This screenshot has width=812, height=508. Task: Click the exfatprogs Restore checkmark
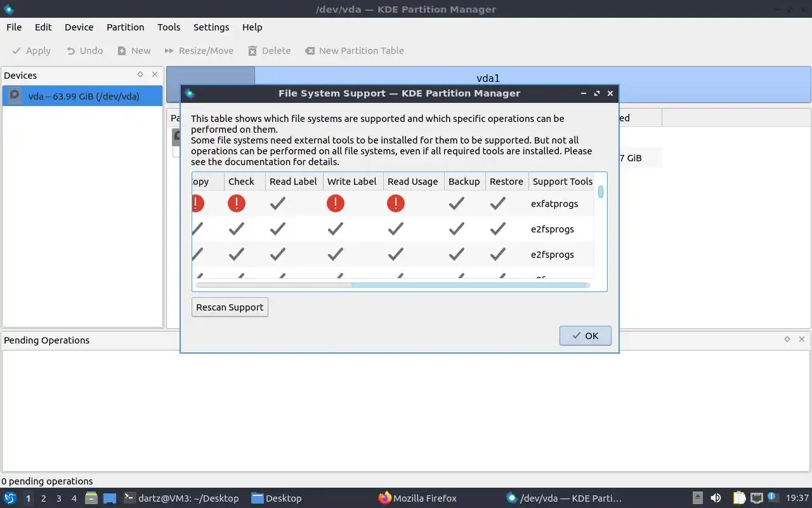[498, 203]
